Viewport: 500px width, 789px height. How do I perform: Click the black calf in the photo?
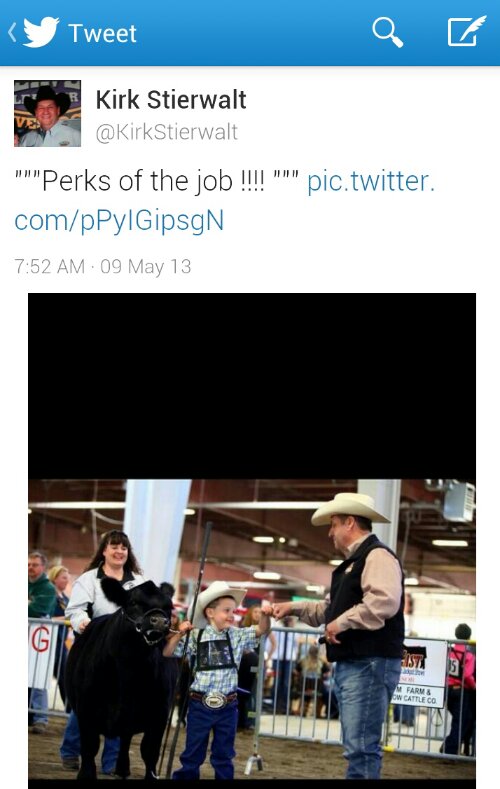point(121,674)
